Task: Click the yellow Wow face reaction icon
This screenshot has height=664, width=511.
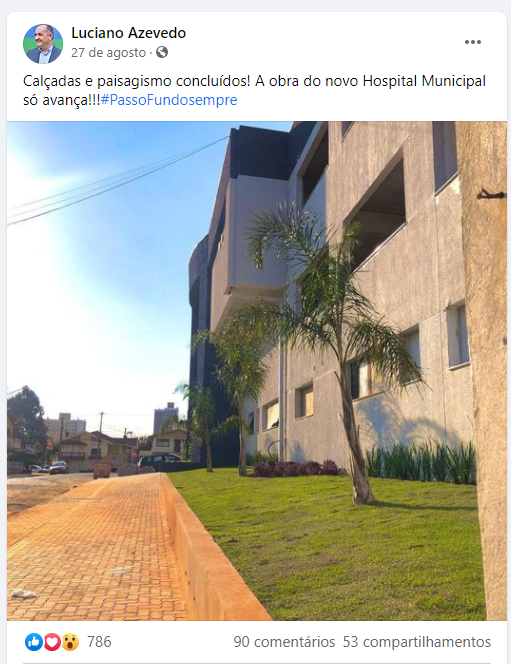Action: click(70, 642)
